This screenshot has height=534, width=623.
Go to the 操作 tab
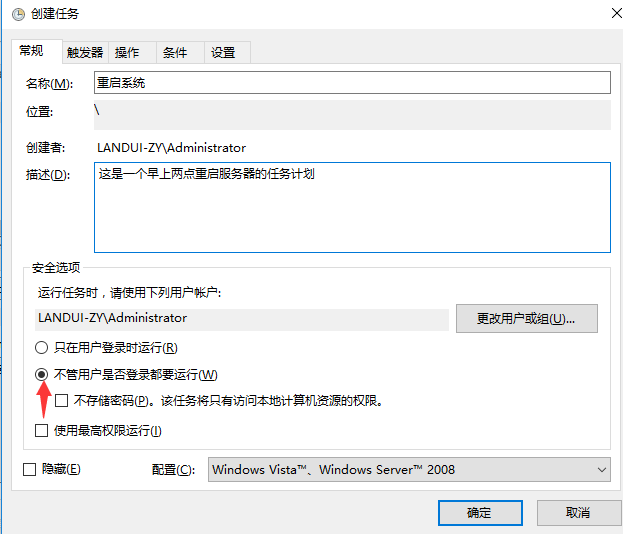[x=127, y=53]
